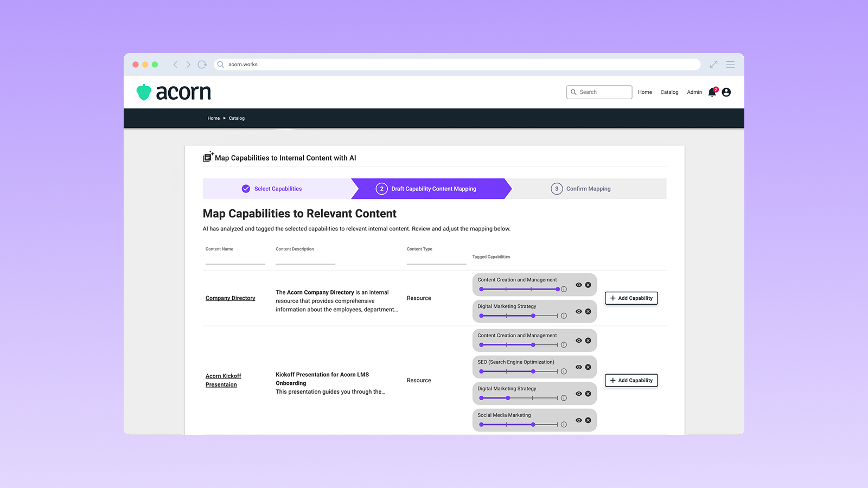Expand the browser menu in the top-right corner
Viewport: 868px width, 488px height.
pos(730,64)
